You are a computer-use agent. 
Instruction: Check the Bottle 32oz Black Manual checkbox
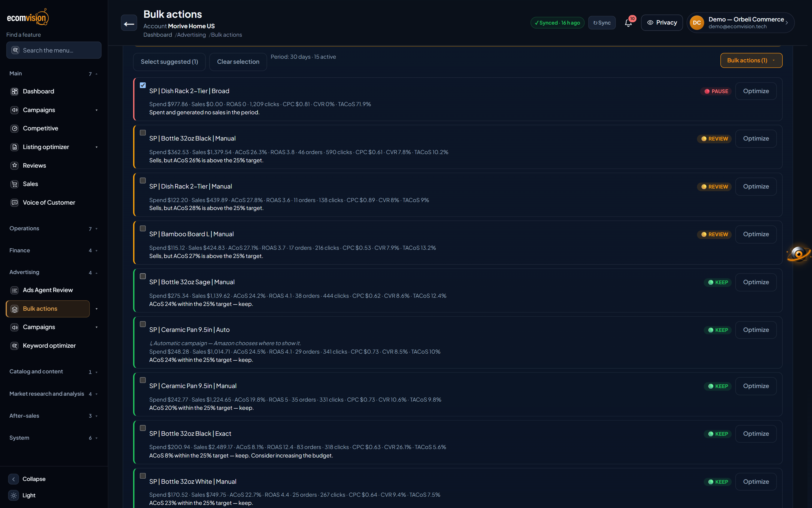(x=143, y=133)
